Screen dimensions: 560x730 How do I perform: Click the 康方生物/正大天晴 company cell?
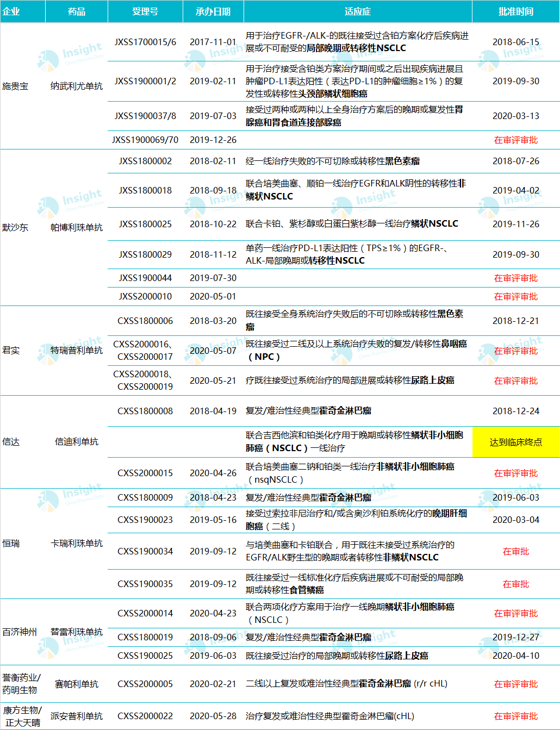(22, 716)
